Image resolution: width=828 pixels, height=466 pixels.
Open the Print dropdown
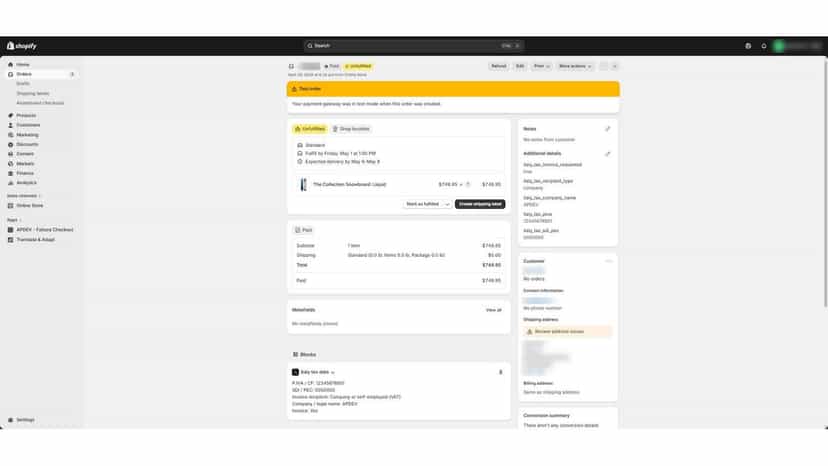coord(541,66)
